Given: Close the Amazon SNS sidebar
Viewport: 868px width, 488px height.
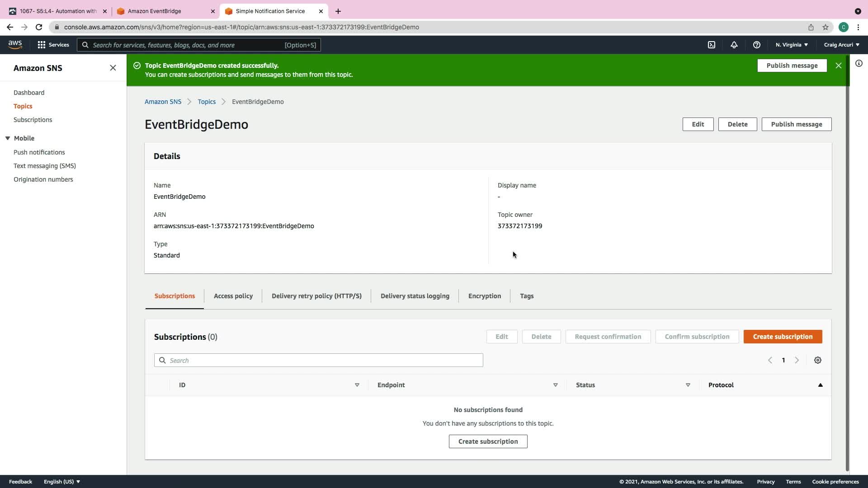Looking at the screenshot, I should click(x=113, y=68).
